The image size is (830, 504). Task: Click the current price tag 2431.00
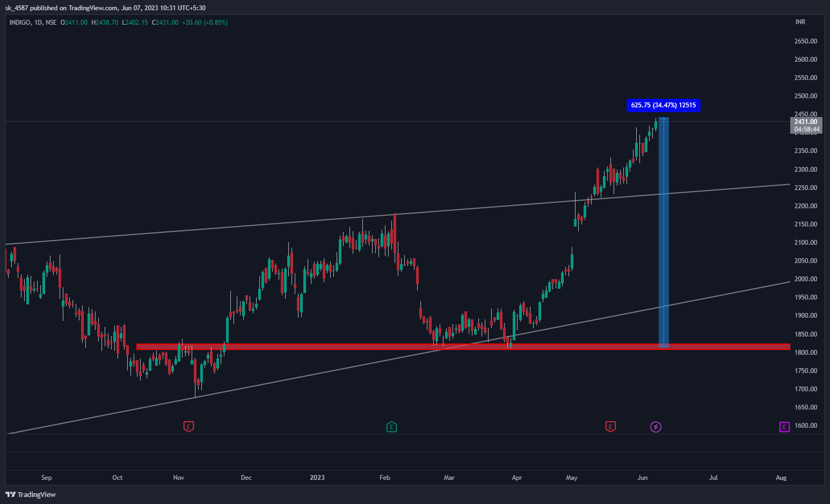[806, 122]
